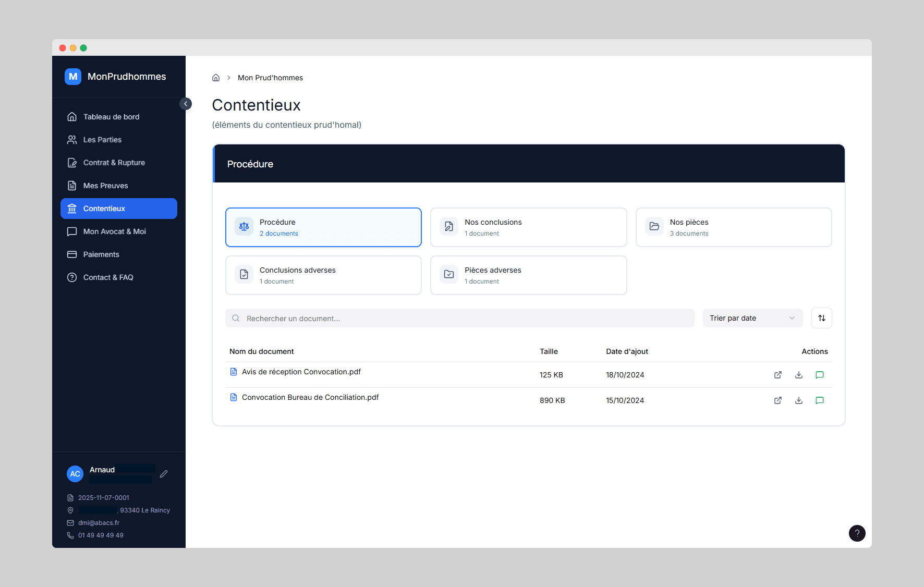Click the Mon Prud'hommes breadcrumb link
Viewport: 924px width, 587px height.
pyautogui.click(x=270, y=77)
